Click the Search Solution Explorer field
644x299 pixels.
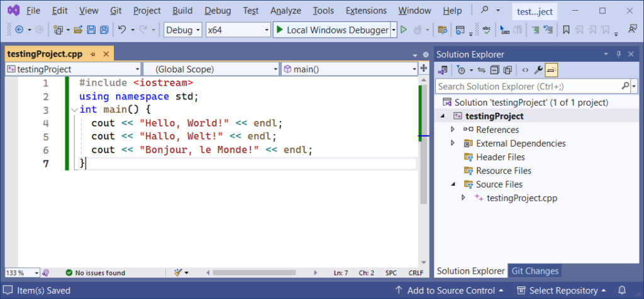[x=530, y=86]
